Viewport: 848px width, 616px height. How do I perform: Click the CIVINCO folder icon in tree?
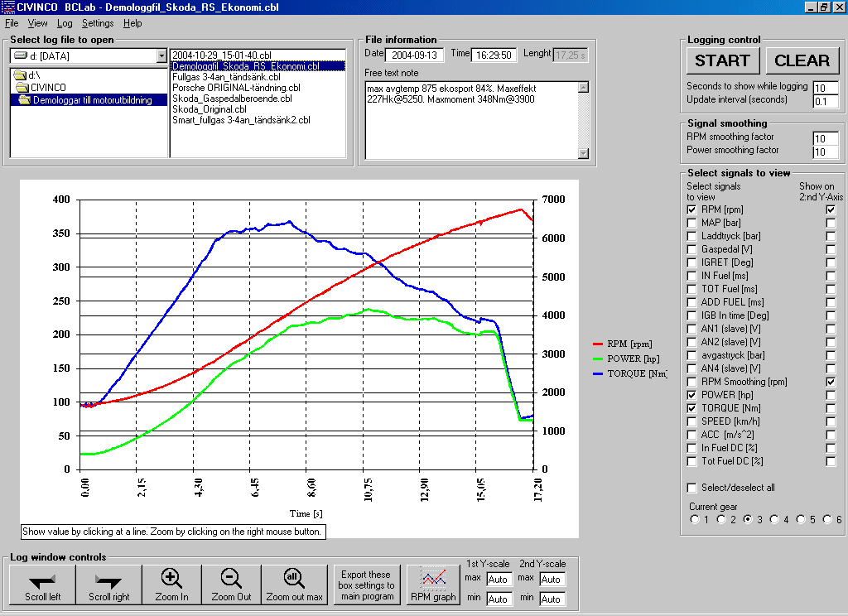click(22, 88)
